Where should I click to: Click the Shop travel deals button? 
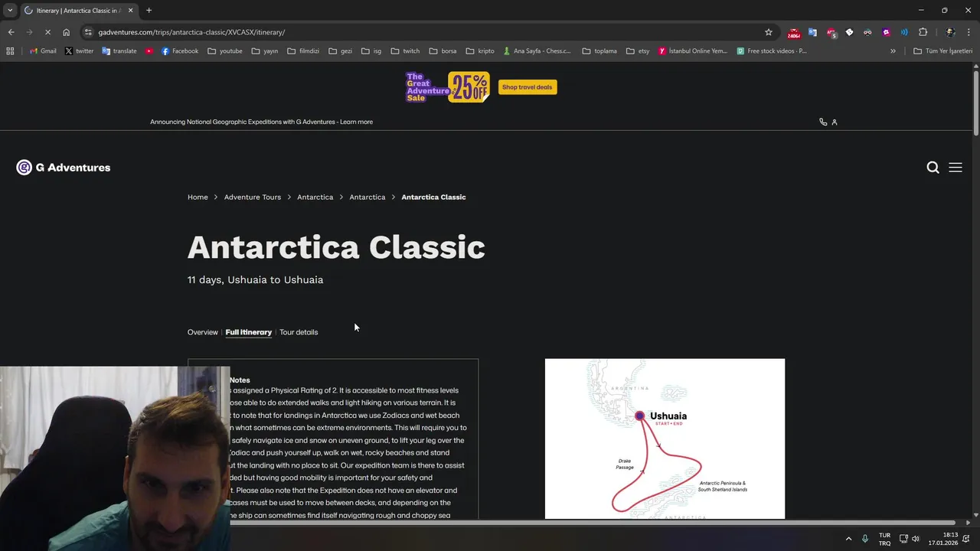[x=528, y=87]
